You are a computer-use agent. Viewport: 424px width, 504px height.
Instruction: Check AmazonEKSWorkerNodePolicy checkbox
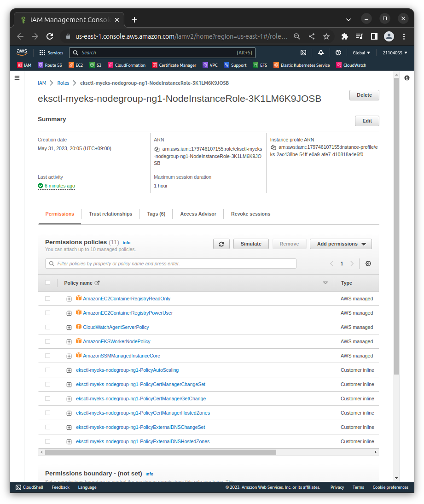48,341
